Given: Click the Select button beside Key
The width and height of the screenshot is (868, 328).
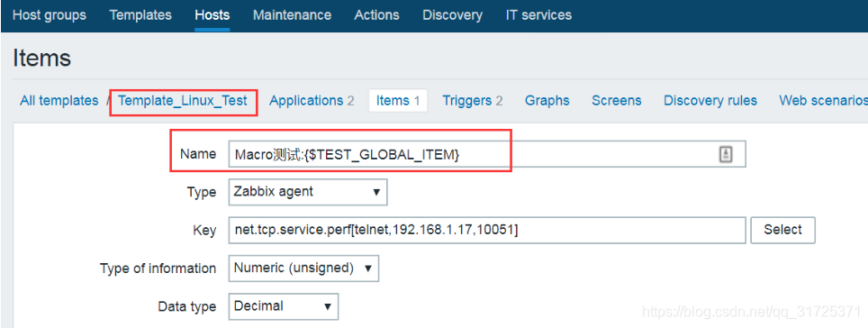Looking at the screenshot, I should pos(782,230).
